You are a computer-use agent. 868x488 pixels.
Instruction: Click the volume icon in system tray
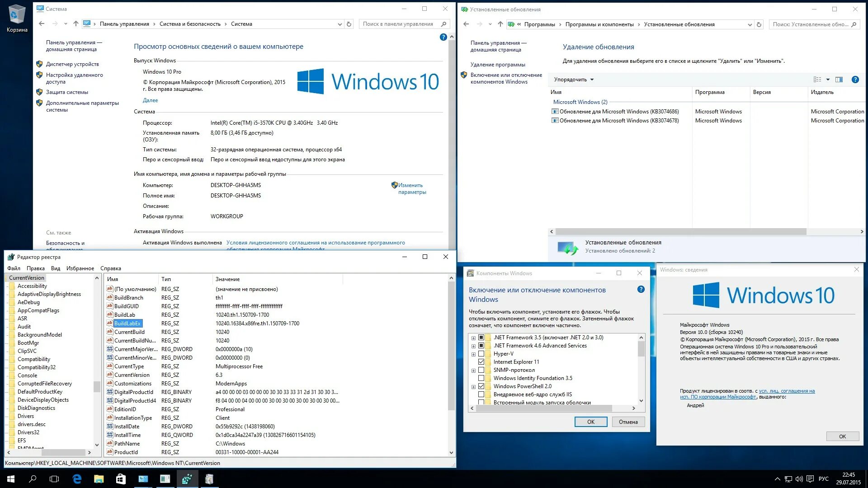coord(799,479)
